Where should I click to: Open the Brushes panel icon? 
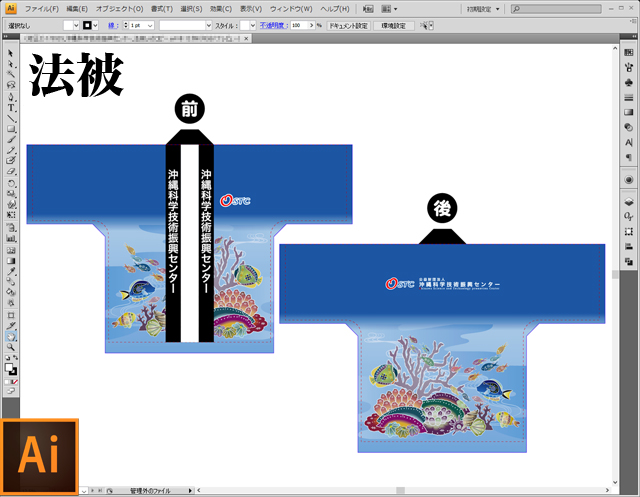(629, 67)
